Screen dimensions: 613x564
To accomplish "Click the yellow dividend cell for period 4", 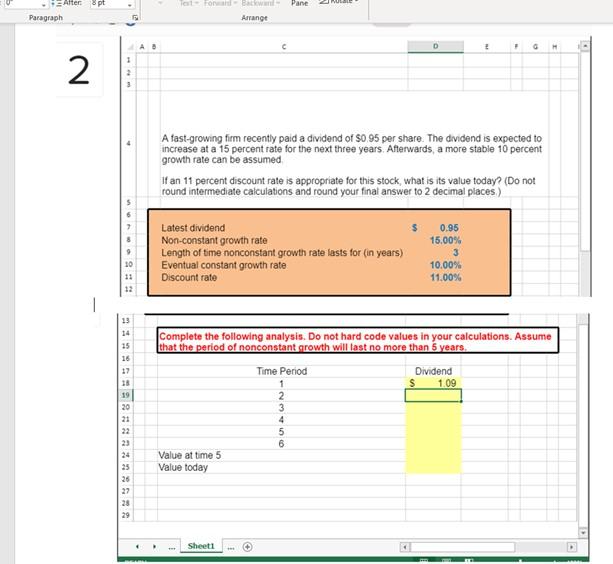I will (433, 419).
